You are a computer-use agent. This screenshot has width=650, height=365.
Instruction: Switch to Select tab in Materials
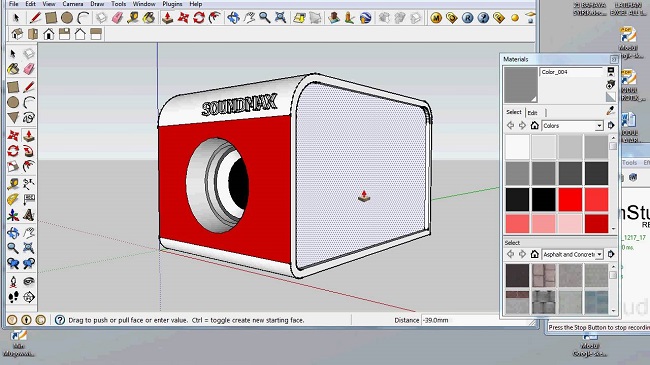514,112
